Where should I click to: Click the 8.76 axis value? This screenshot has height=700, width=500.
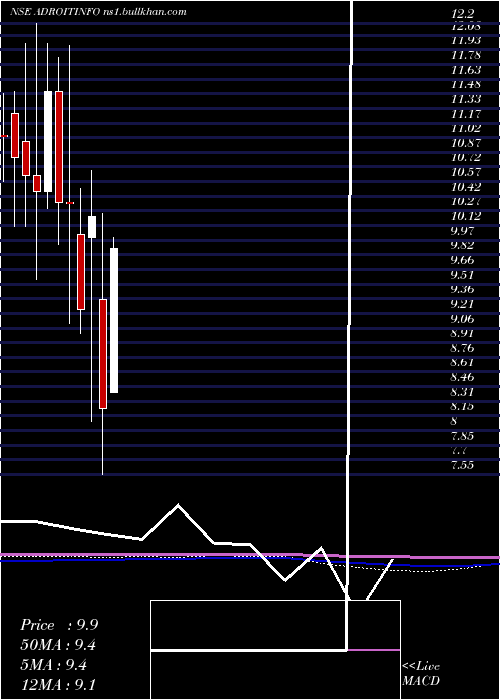tap(462, 348)
